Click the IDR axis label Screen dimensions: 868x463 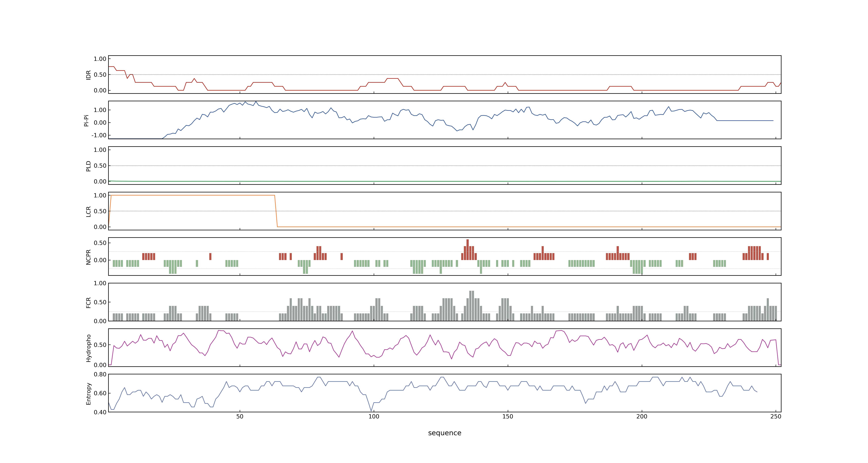pos(89,75)
